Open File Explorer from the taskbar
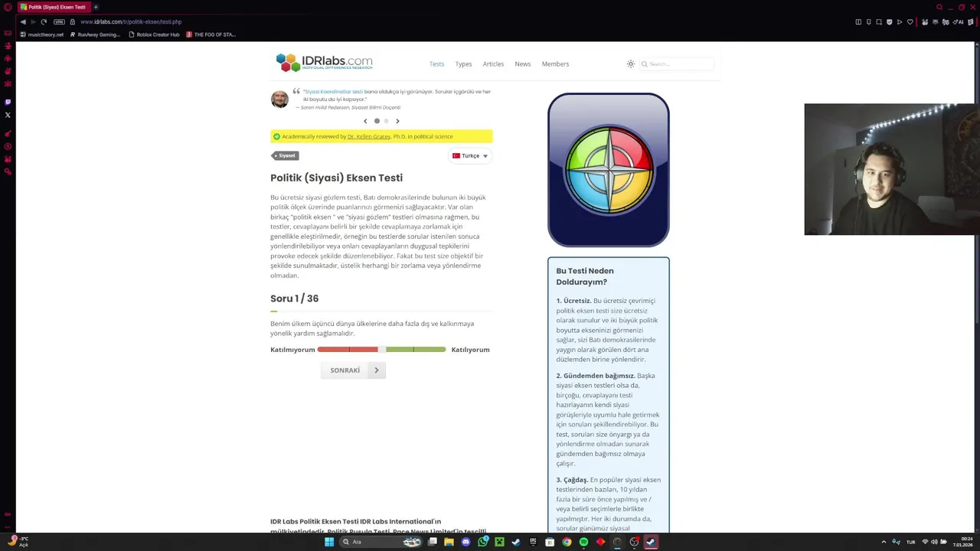980x551 pixels. (449, 542)
